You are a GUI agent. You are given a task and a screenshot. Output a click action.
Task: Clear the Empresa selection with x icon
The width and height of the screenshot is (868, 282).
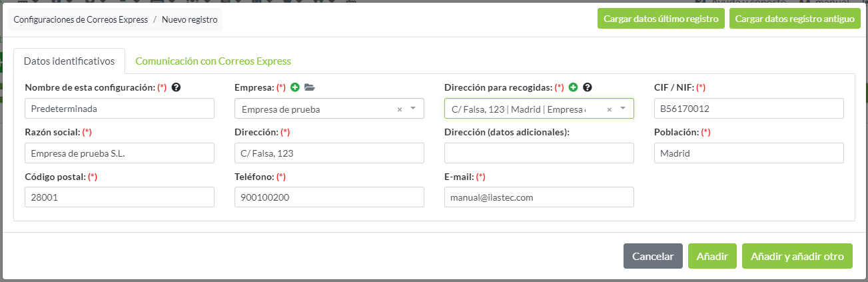400,109
